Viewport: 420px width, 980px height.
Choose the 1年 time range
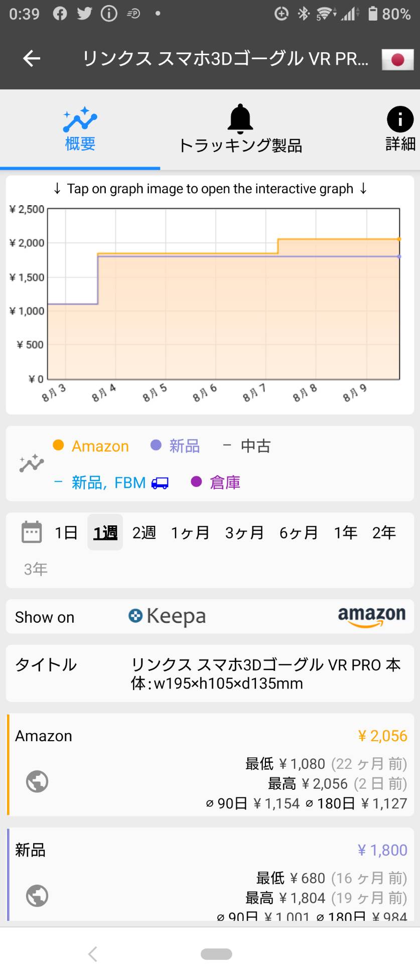pyautogui.click(x=346, y=532)
